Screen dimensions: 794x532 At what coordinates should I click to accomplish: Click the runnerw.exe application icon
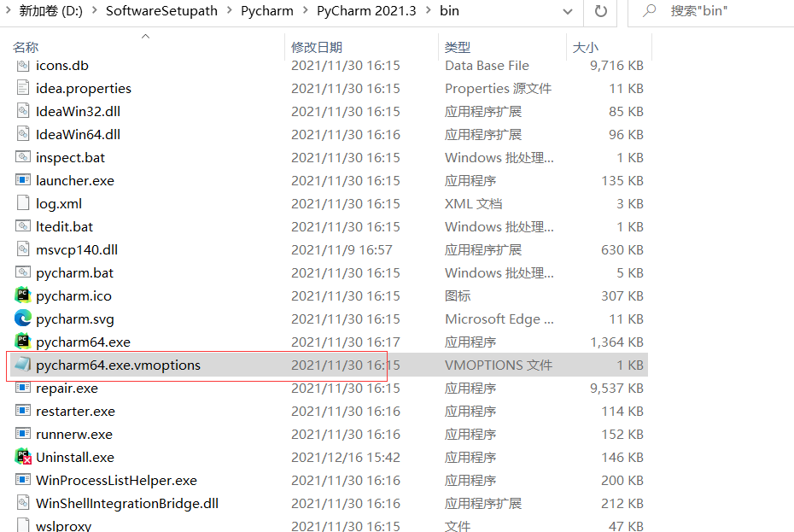[23, 434]
